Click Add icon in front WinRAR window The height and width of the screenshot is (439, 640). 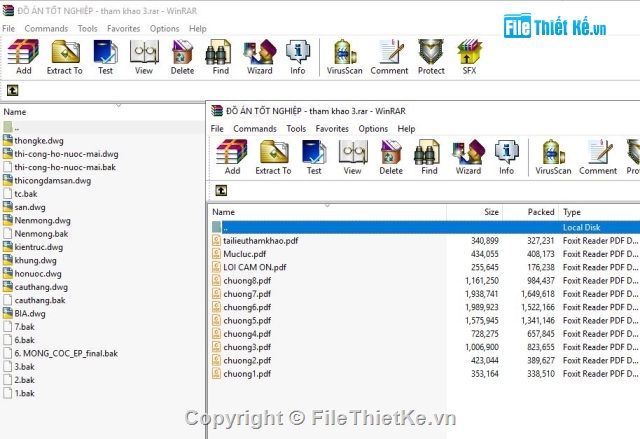pos(232,157)
